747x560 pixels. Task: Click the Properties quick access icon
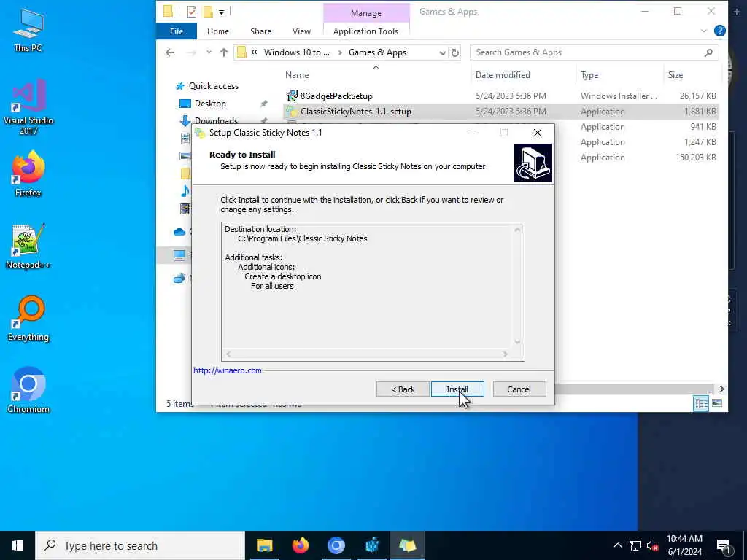[x=192, y=12]
